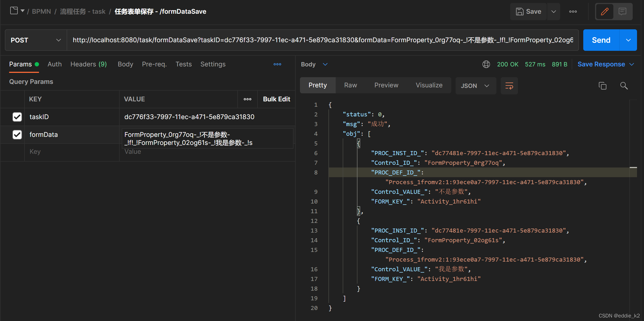644x321 pixels.
Task: Click the taskID value dc776f33-7997-11ec-a471-5e879ca31830
Action: [189, 117]
